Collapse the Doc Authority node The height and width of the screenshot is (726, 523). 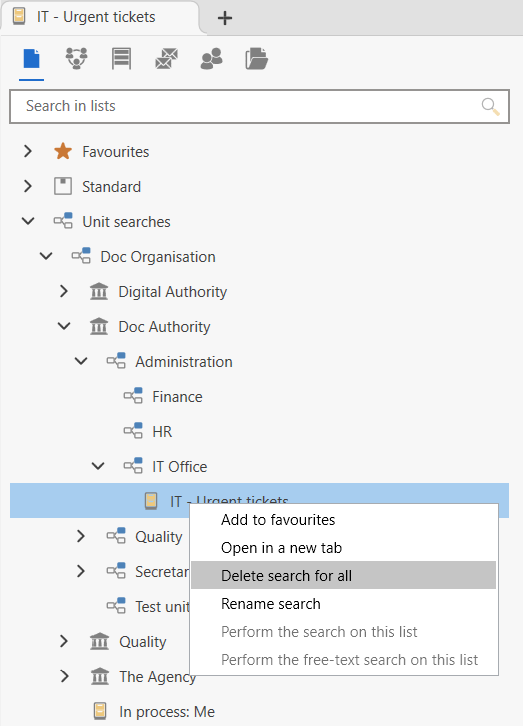[x=64, y=326]
